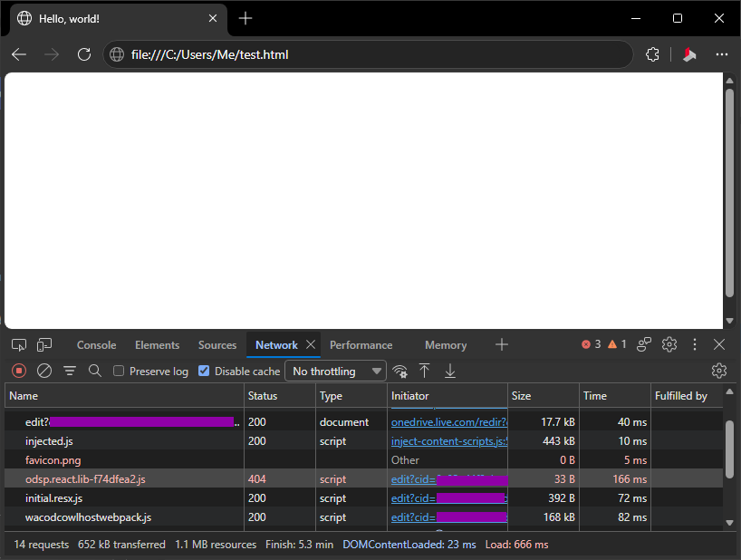
Task: Select the Network tab
Action: 276,345
